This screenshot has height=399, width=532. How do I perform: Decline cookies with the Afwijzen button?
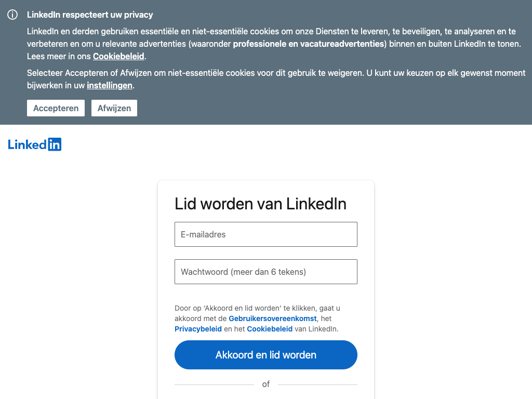click(x=114, y=108)
